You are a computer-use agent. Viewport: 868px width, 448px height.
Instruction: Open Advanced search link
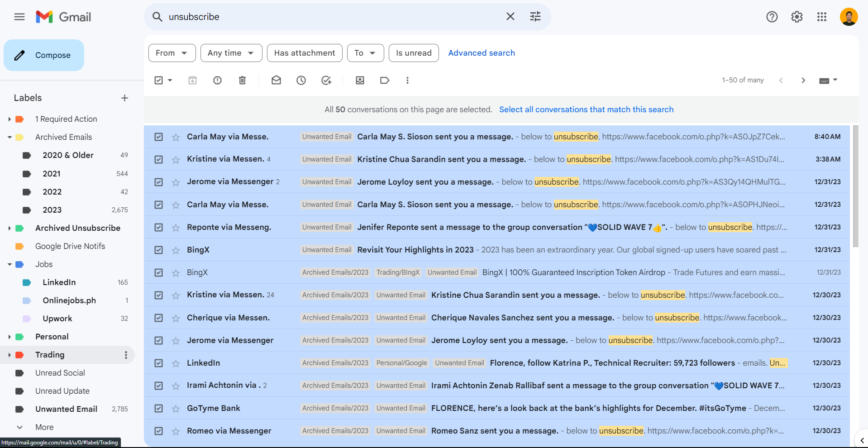[482, 53]
